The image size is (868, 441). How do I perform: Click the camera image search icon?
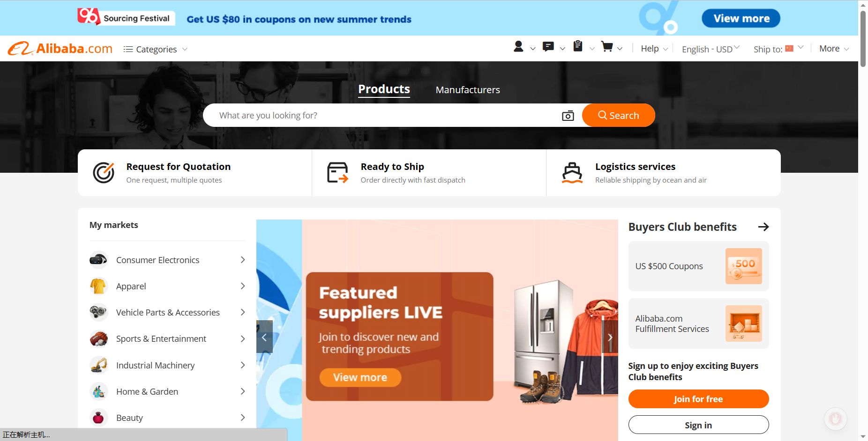568,116
